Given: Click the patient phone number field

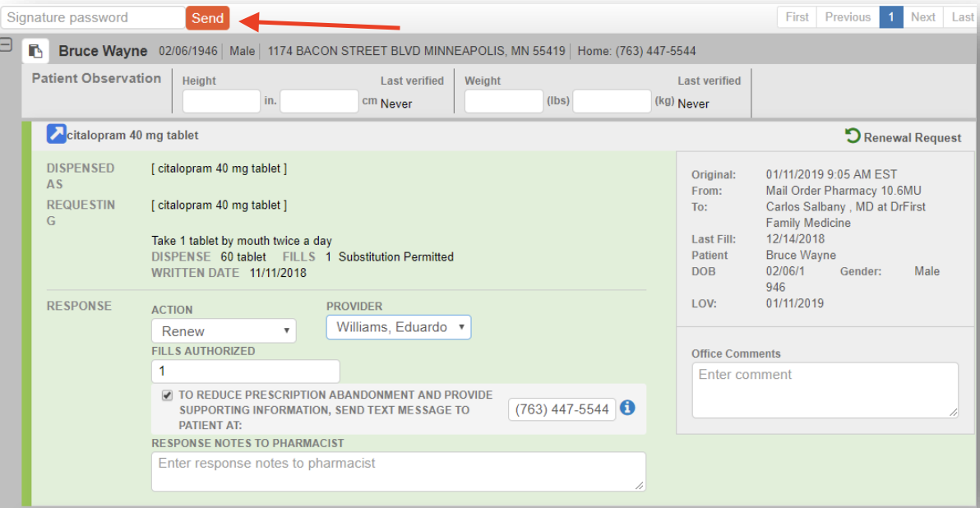Looking at the screenshot, I should coord(562,409).
